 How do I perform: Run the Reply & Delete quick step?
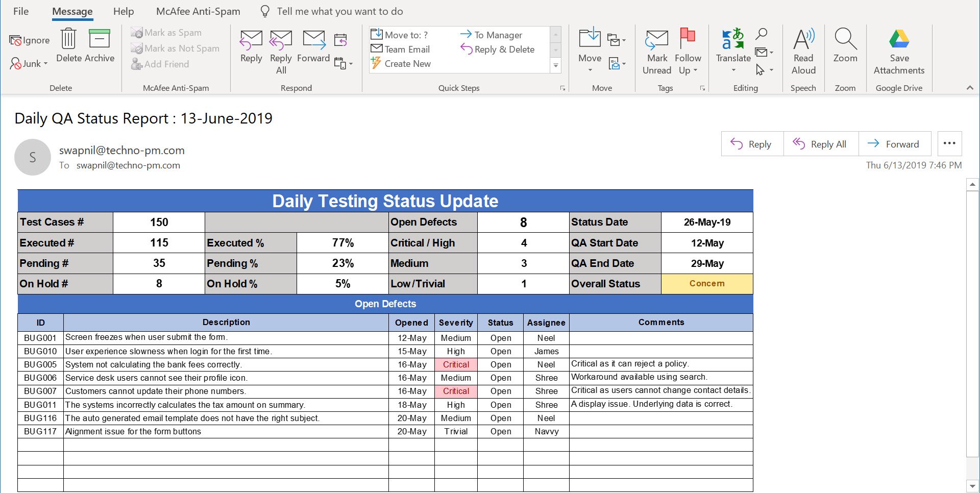498,50
